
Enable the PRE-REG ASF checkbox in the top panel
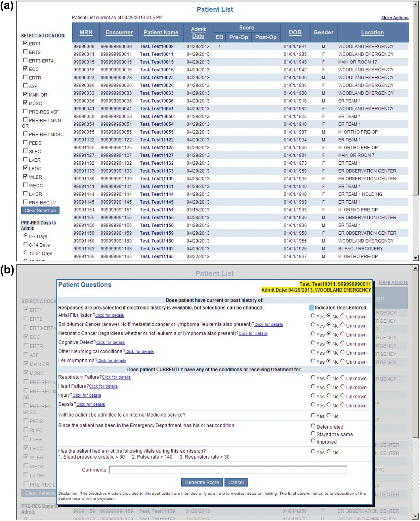(25, 111)
